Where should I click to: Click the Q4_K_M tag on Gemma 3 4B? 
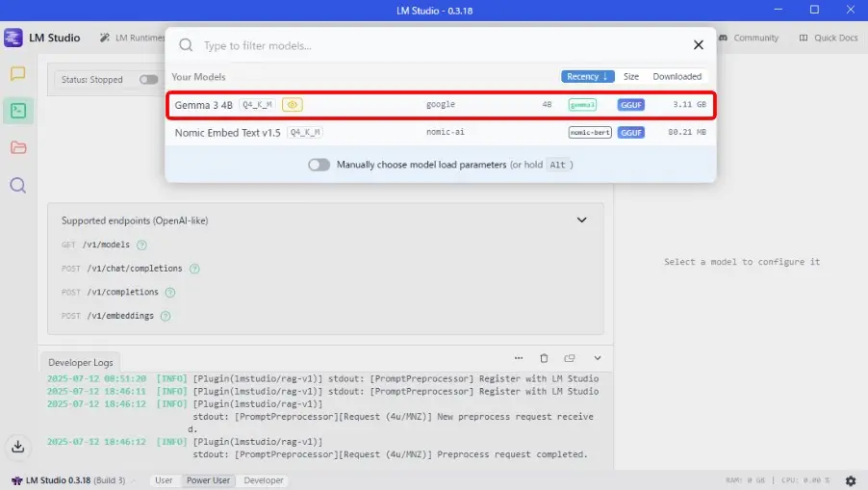click(x=257, y=105)
